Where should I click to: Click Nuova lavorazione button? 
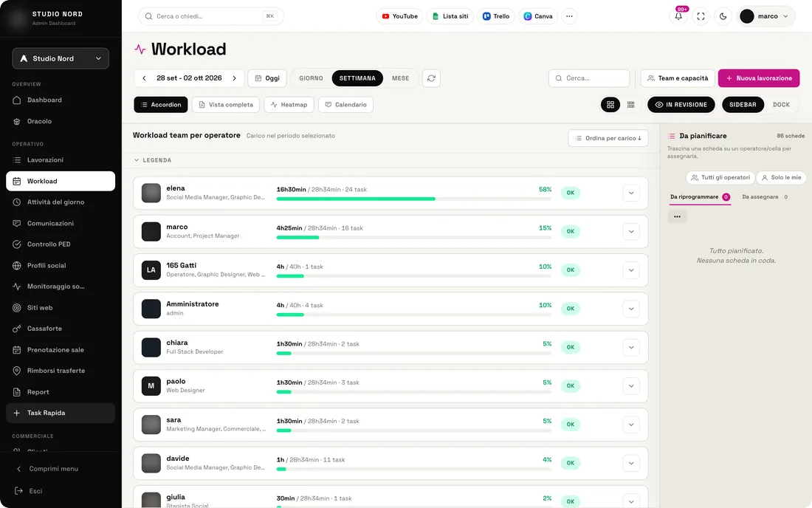[x=759, y=78]
